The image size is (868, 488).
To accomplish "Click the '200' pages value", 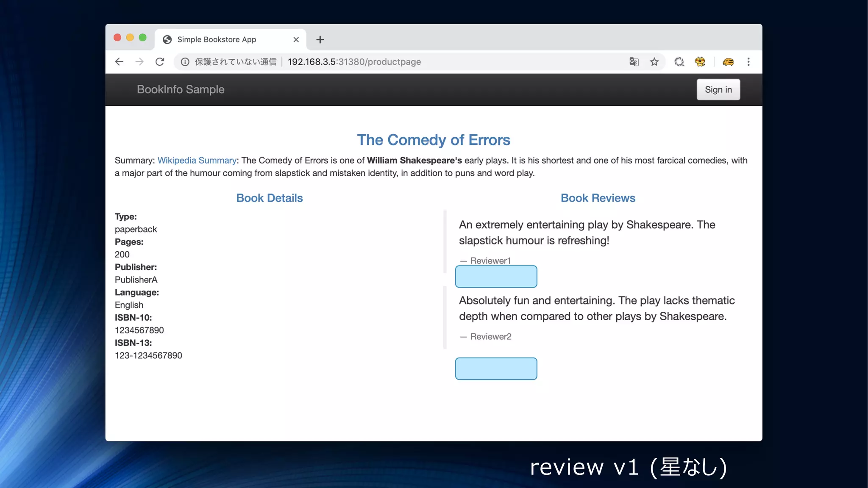I will (122, 254).
